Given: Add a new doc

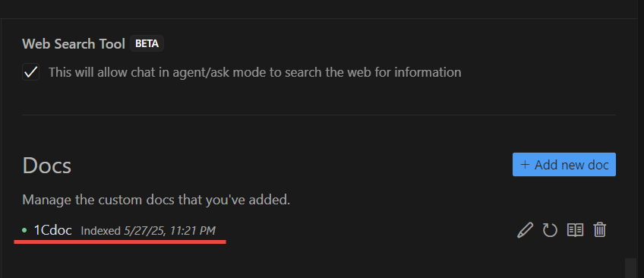Looking at the screenshot, I should pyautogui.click(x=564, y=165).
